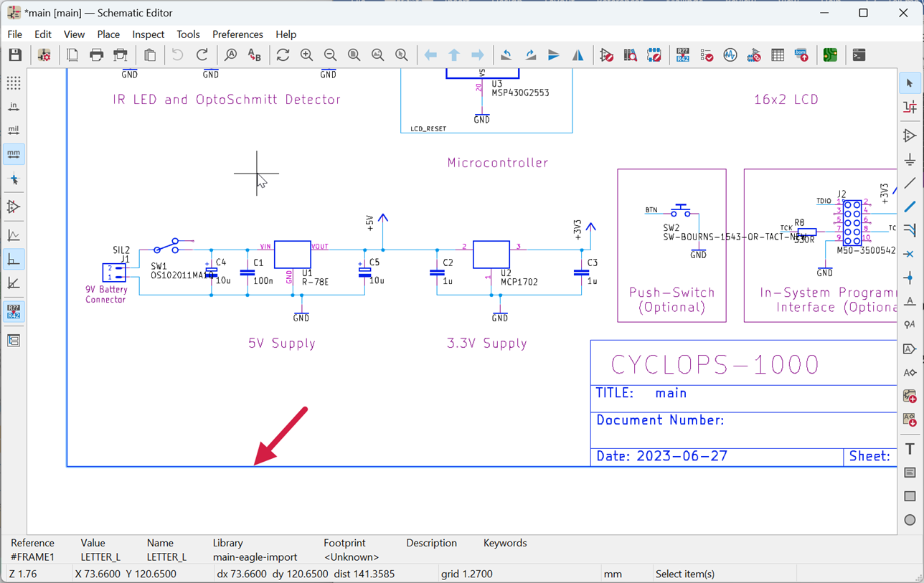924x583 pixels.
Task: Open the File menu
Action: click(14, 34)
